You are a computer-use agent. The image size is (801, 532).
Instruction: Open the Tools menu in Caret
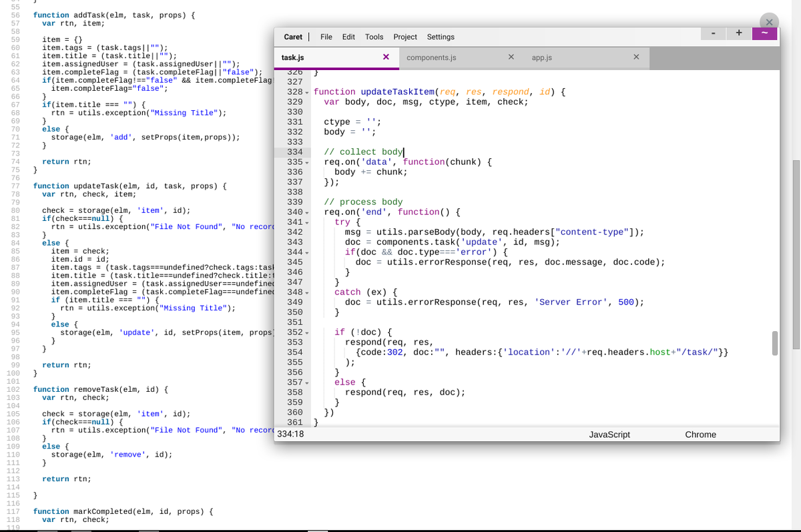click(374, 37)
